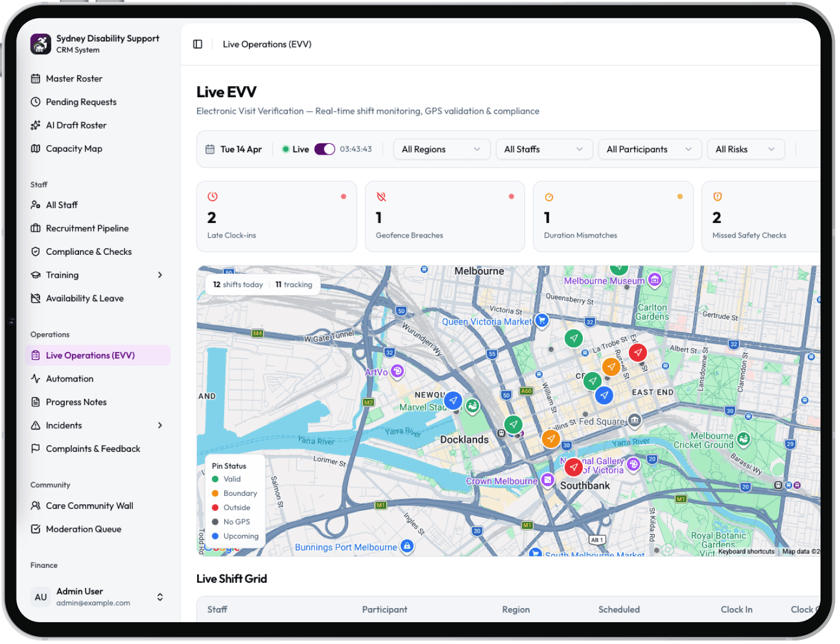Click the red Outside swatch in Pin Status
This screenshot has height=644, width=840.
(215, 507)
